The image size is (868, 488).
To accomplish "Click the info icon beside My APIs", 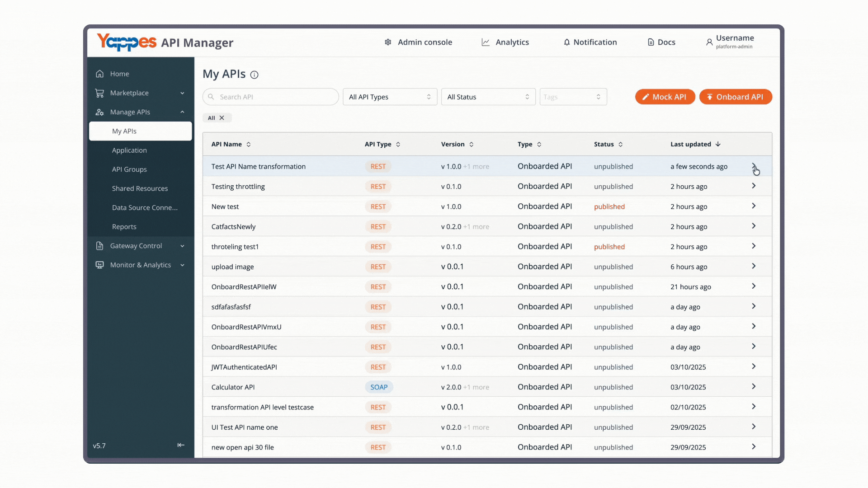I will (255, 75).
